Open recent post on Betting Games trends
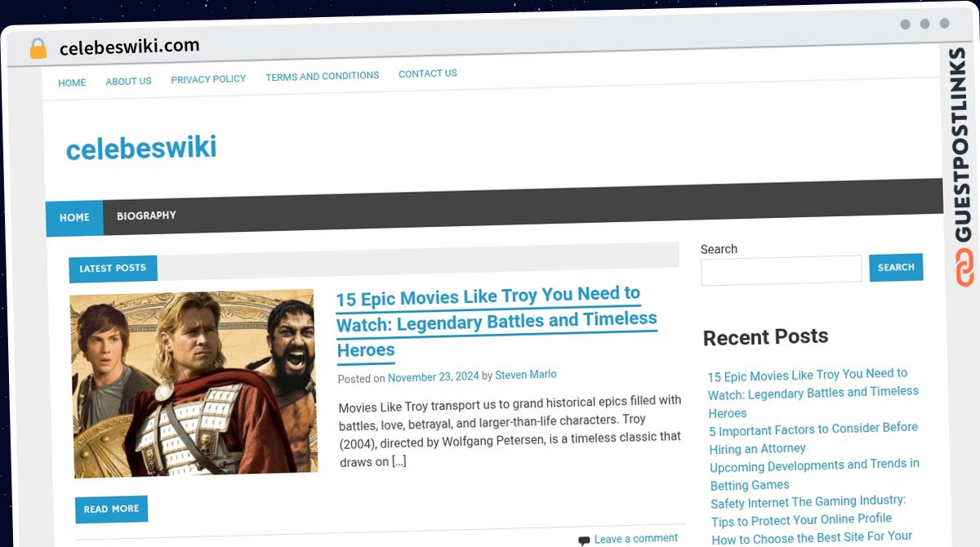This screenshot has width=980, height=547. click(x=814, y=474)
